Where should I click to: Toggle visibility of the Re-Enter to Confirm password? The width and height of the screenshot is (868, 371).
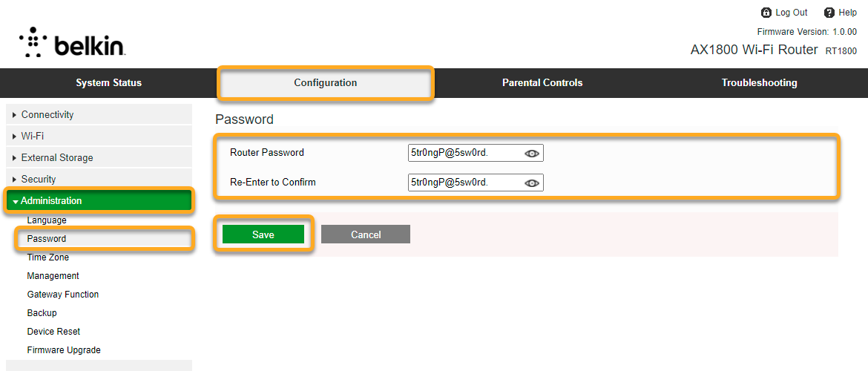pyautogui.click(x=532, y=183)
